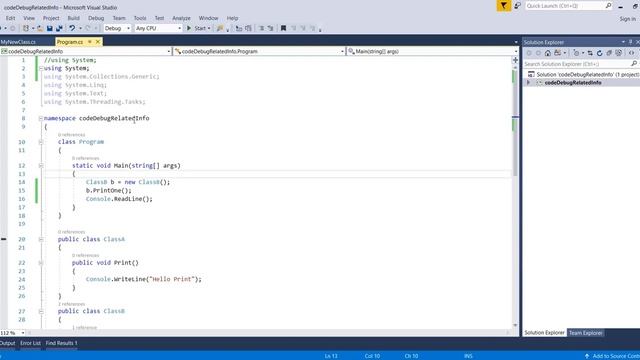Click the Sign in link
640x360 pixels.
[627, 19]
